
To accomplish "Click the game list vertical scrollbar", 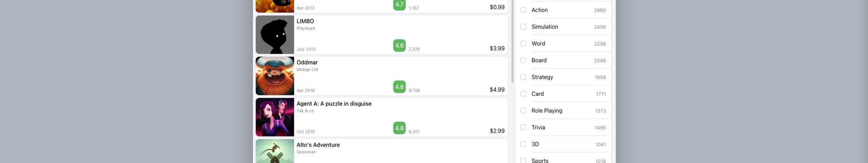I will (512, 41).
